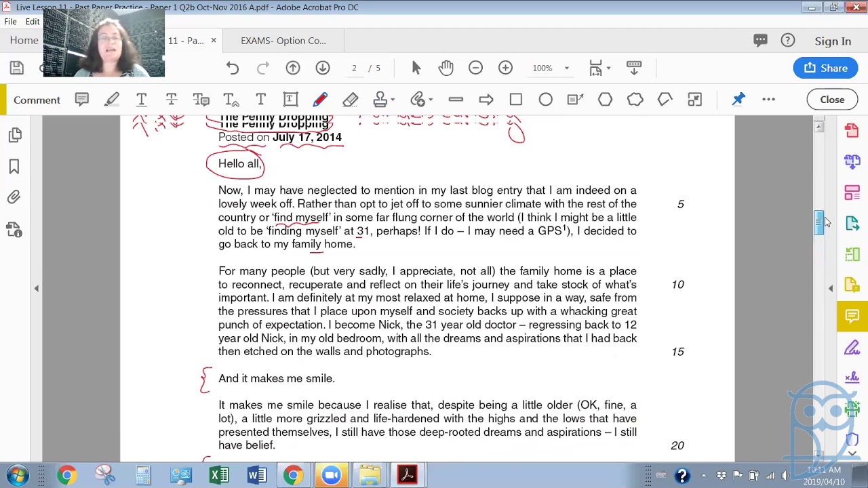This screenshot has width=868, height=488.
Task: Activate the eraser tool
Action: click(350, 100)
